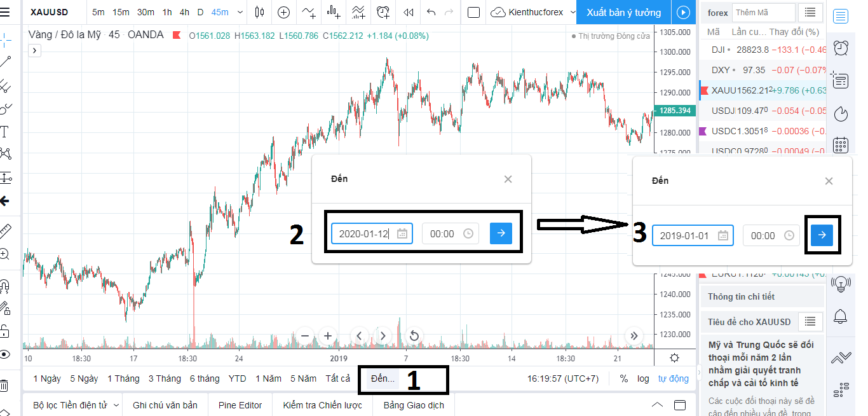Select the 1 Năm time range
The image size is (868, 416).
click(x=268, y=378)
